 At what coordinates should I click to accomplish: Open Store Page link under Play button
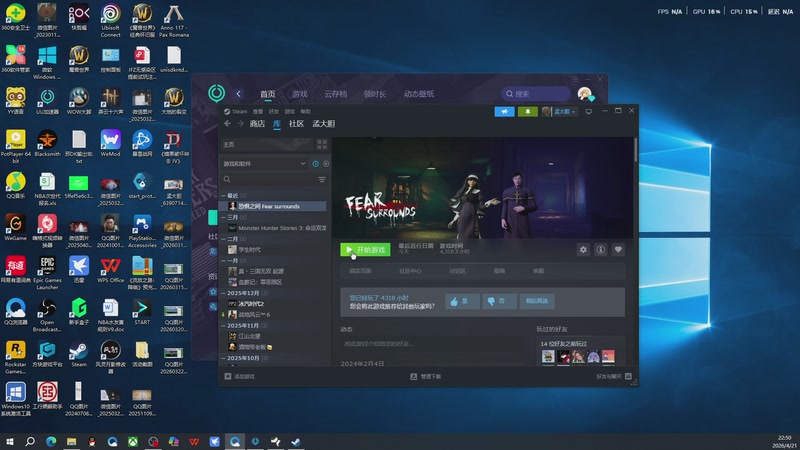(x=360, y=271)
